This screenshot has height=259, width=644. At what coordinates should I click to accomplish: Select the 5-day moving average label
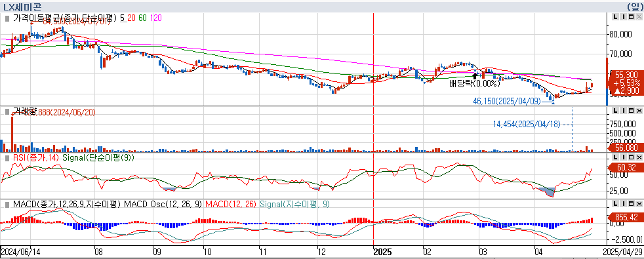[123, 18]
